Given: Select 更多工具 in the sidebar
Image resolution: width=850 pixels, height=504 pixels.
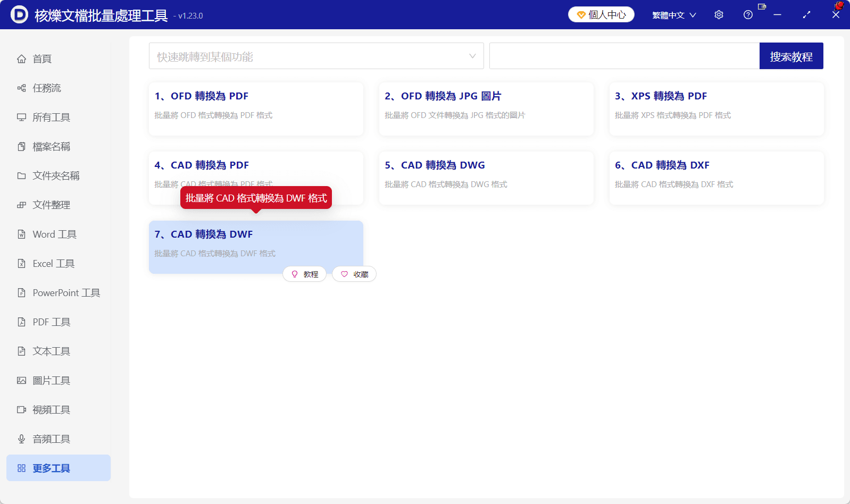Looking at the screenshot, I should [x=59, y=468].
